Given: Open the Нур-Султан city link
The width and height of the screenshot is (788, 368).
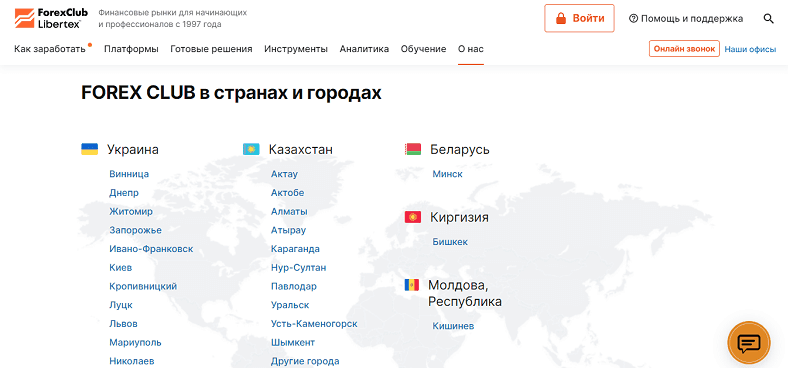Looking at the screenshot, I should [299, 267].
